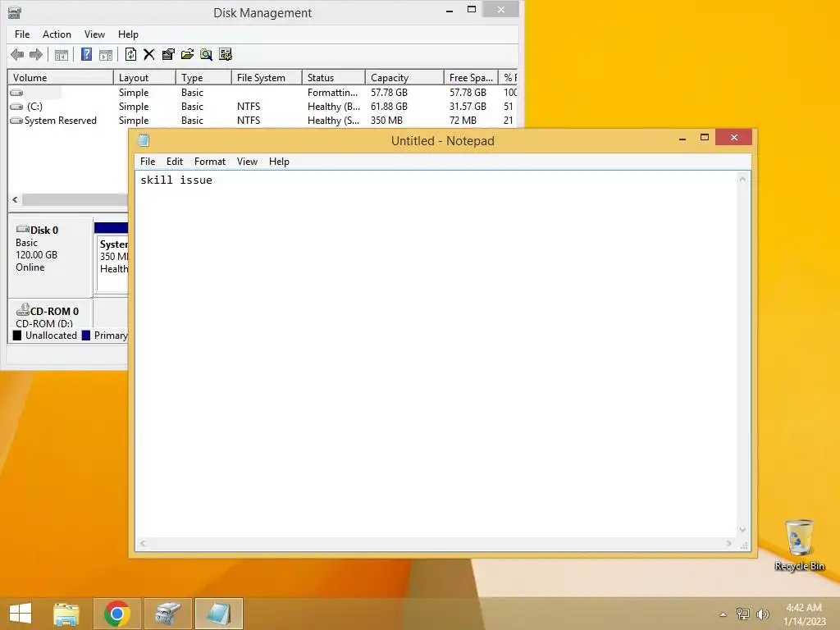840x630 pixels.
Task: Sort by the Free Space column header
Action: point(471,78)
